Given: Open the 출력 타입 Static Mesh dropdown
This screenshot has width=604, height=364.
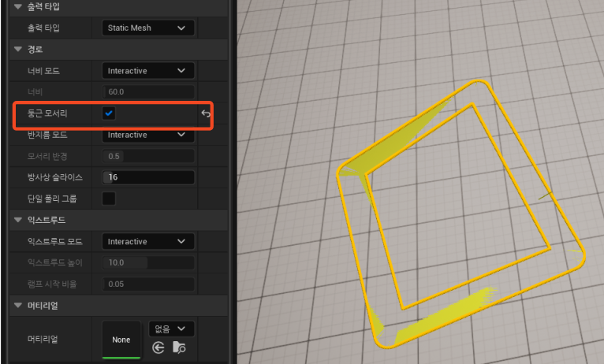Looking at the screenshot, I should [x=148, y=28].
